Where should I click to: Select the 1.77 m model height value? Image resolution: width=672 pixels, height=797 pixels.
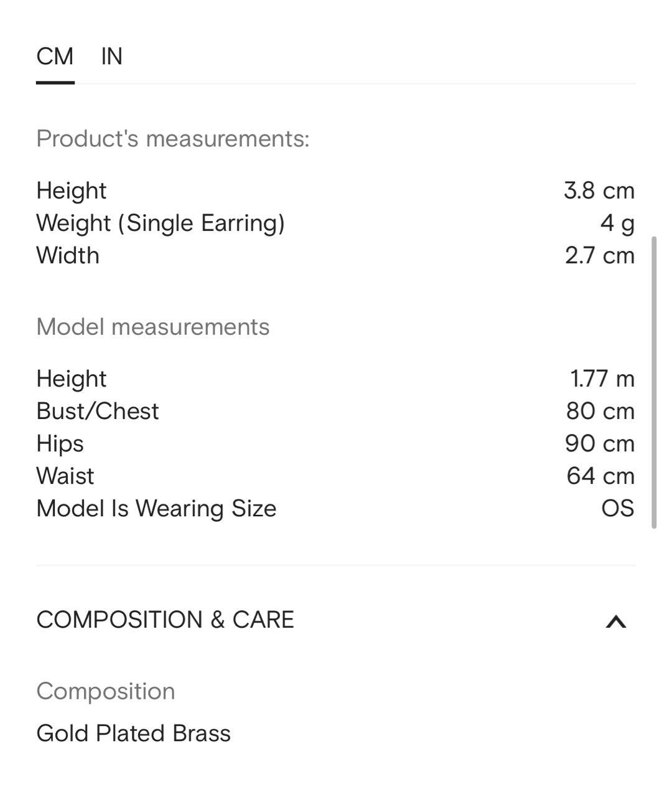(x=602, y=379)
